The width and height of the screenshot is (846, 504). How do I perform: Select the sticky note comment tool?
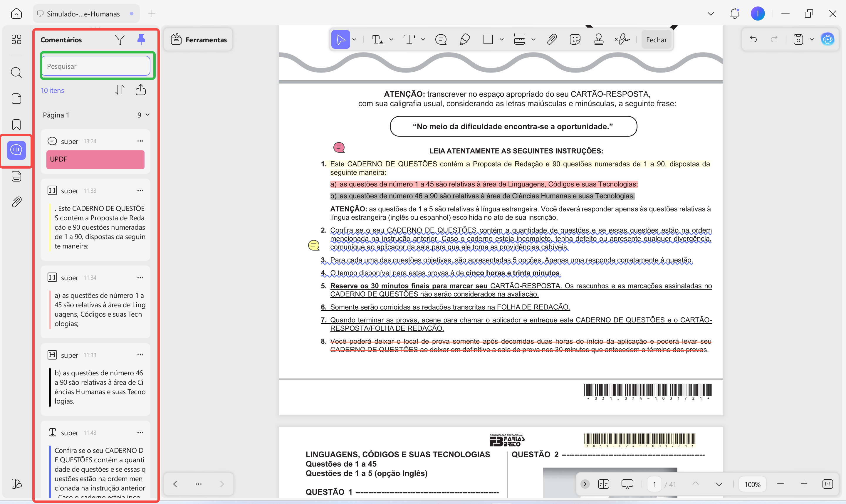(x=441, y=40)
